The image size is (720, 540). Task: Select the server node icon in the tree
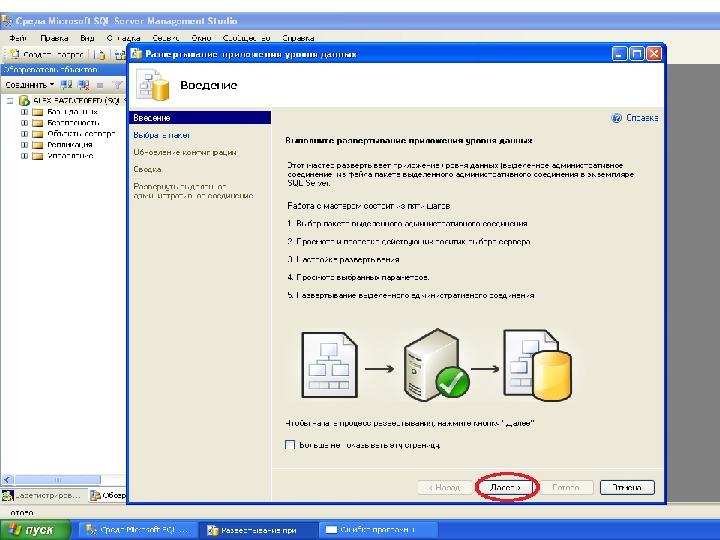tap(24, 100)
